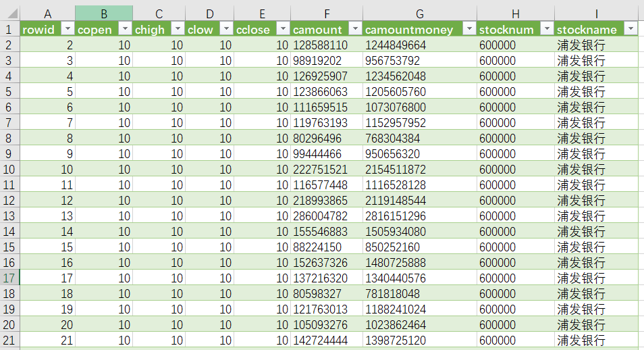644x350 pixels.
Task: Open the chigh column filter dropdown
Action: pyautogui.click(x=178, y=29)
